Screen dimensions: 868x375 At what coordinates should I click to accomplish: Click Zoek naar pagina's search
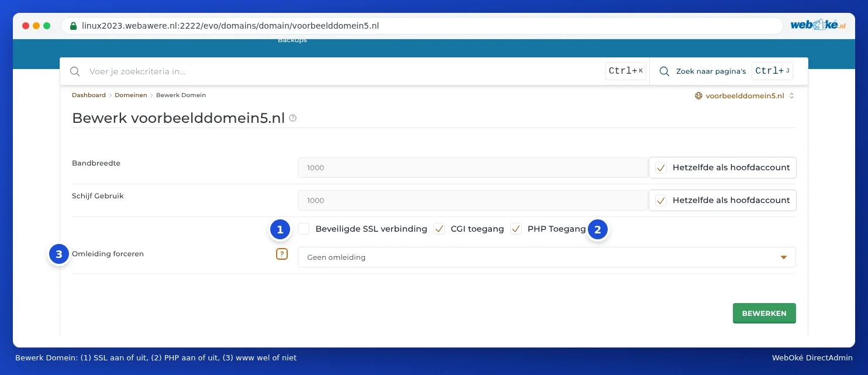[711, 71]
